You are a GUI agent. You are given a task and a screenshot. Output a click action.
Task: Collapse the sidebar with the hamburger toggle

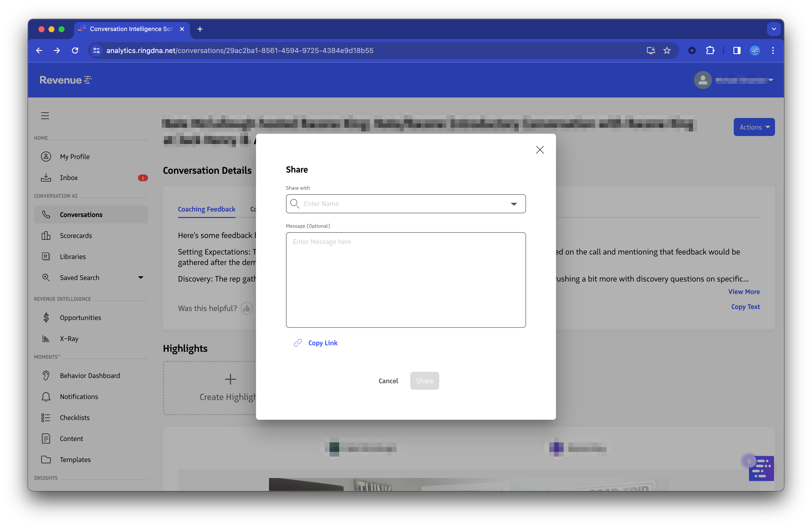pos(45,116)
